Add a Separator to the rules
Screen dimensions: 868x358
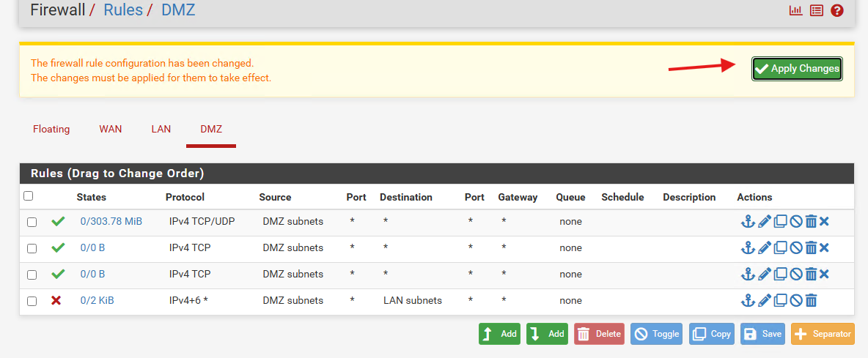[823, 334]
